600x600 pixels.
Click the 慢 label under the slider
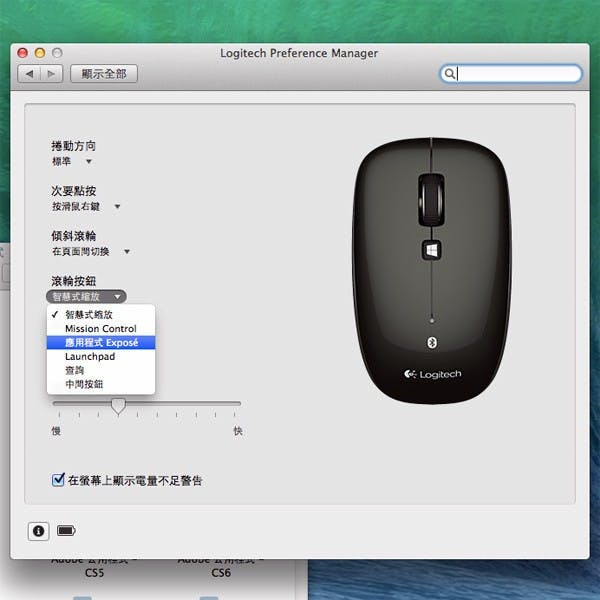point(56,431)
